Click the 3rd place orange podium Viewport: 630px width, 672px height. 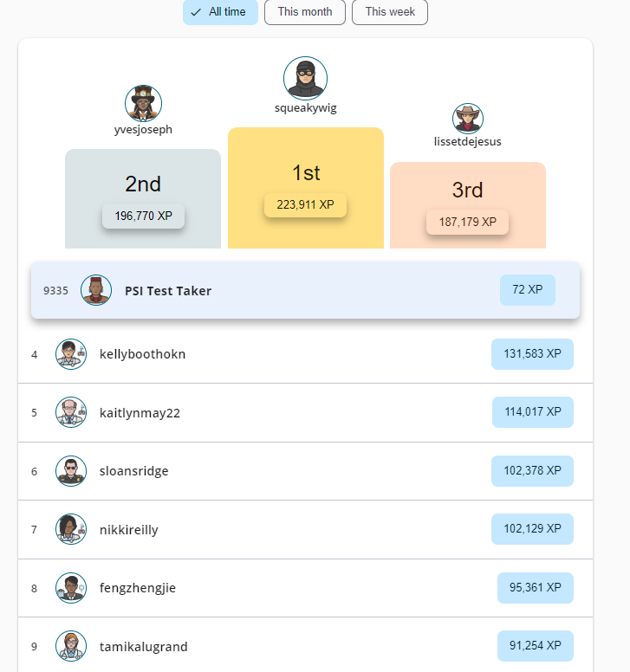click(x=468, y=191)
